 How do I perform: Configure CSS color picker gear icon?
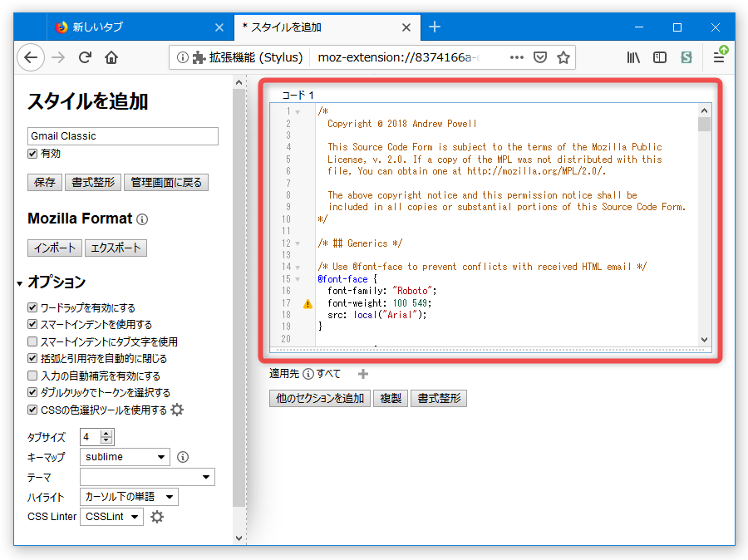177,410
